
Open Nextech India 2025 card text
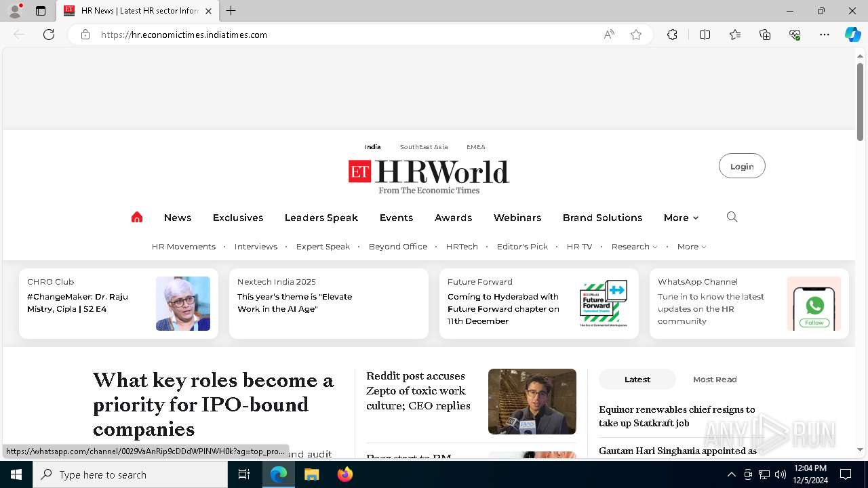pos(295,303)
